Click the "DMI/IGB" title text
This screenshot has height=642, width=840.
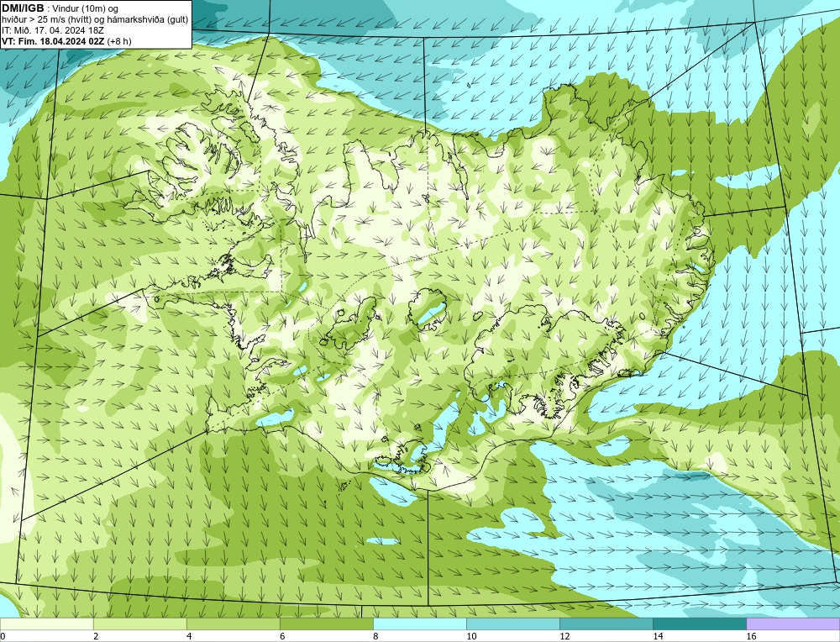[x=23, y=8]
